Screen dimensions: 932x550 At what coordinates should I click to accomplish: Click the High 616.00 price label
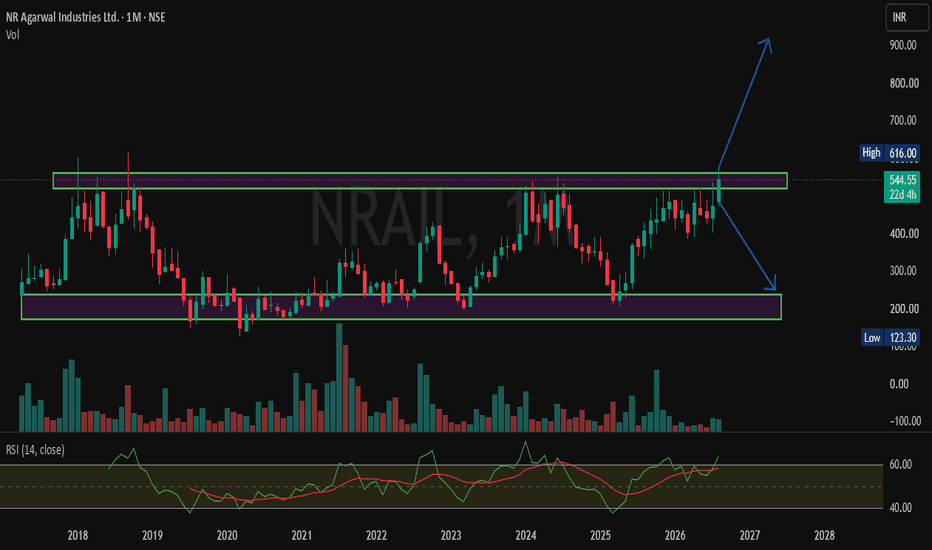pyautogui.click(x=890, y=153)
